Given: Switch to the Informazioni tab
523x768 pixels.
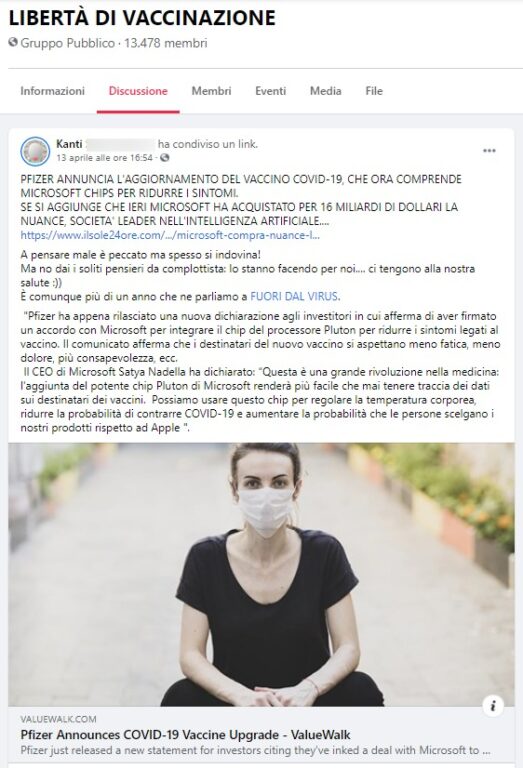Looking at the screenshot, I should tap(52, 91).
